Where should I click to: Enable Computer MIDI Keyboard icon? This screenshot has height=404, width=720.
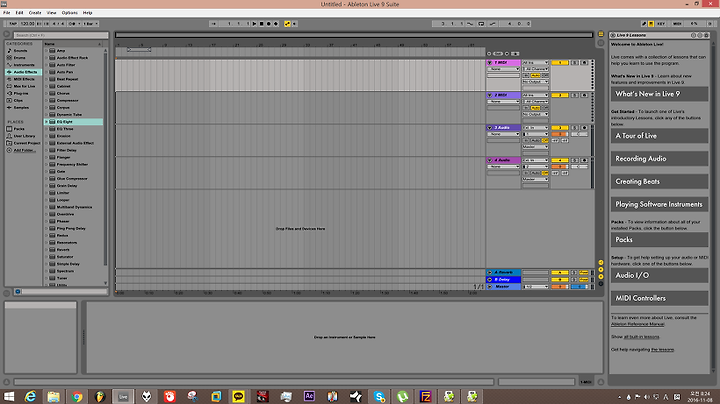(651, 23)
